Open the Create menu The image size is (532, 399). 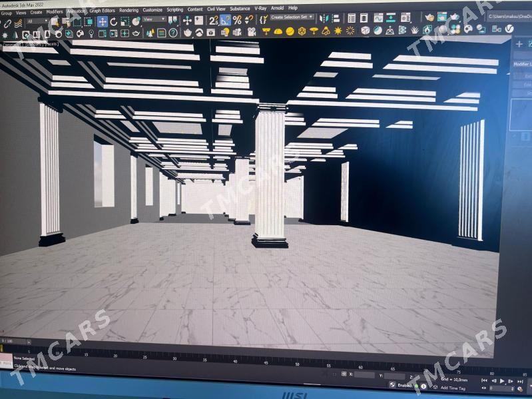[37, 12]
